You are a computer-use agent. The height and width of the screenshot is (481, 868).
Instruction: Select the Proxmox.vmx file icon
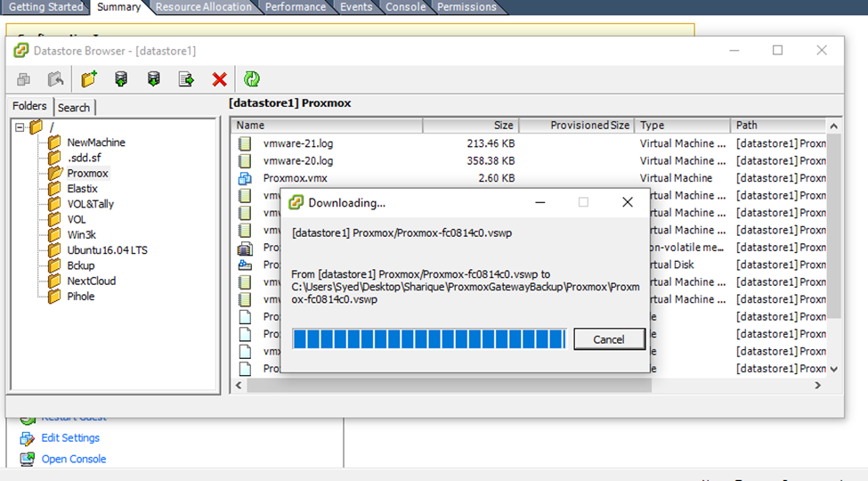tap(245, 178)
